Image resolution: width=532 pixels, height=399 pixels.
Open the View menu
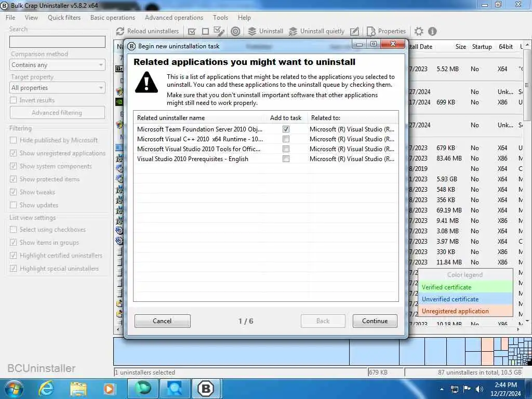click(31, 18)
